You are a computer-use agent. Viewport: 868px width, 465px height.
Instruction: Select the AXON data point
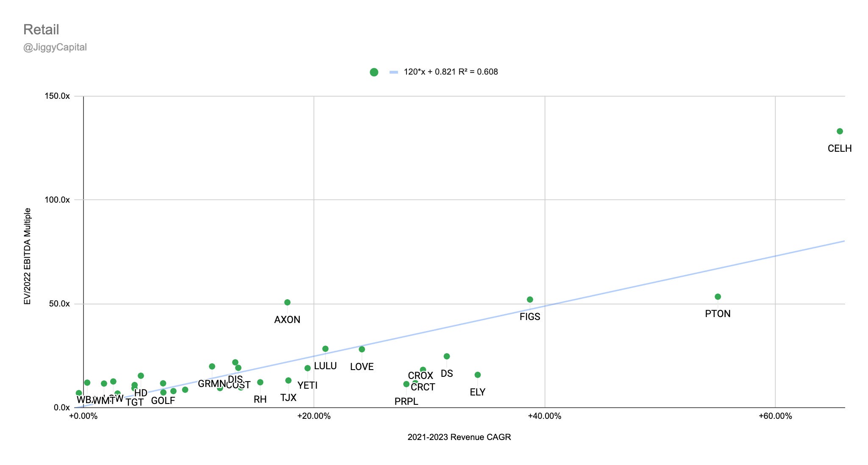(287, 302)
